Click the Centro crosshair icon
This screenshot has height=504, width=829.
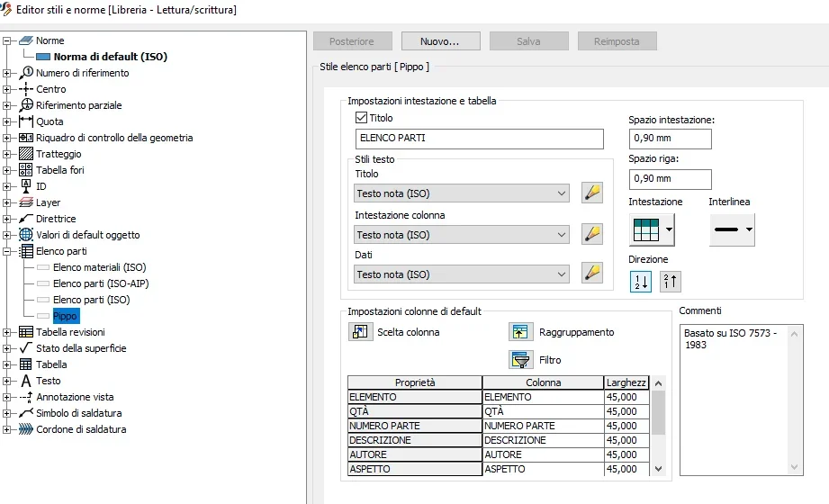pos(26,89)
